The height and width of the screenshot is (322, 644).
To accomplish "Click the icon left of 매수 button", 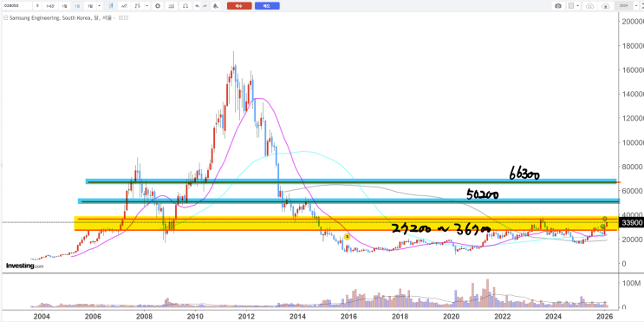I will click(x=215, y=6).
